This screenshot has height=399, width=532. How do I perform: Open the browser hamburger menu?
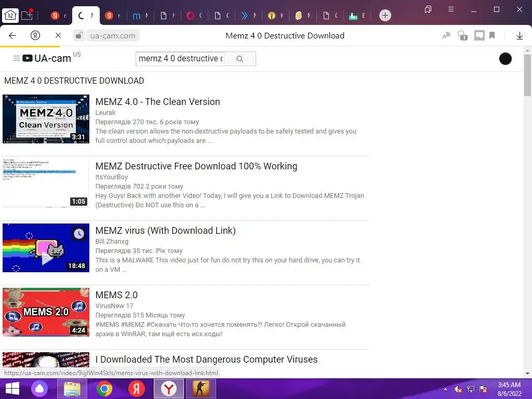(x=451, y=9)
